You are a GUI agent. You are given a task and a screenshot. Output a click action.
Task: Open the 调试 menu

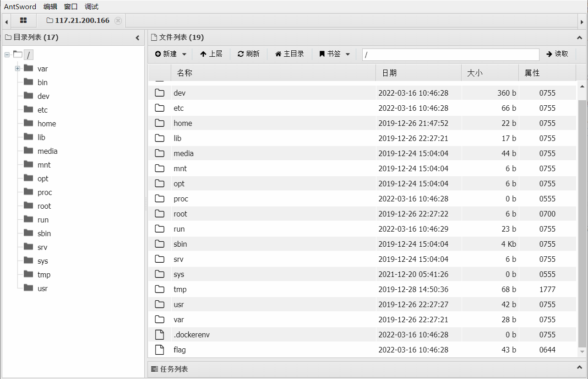click(91, 6)
